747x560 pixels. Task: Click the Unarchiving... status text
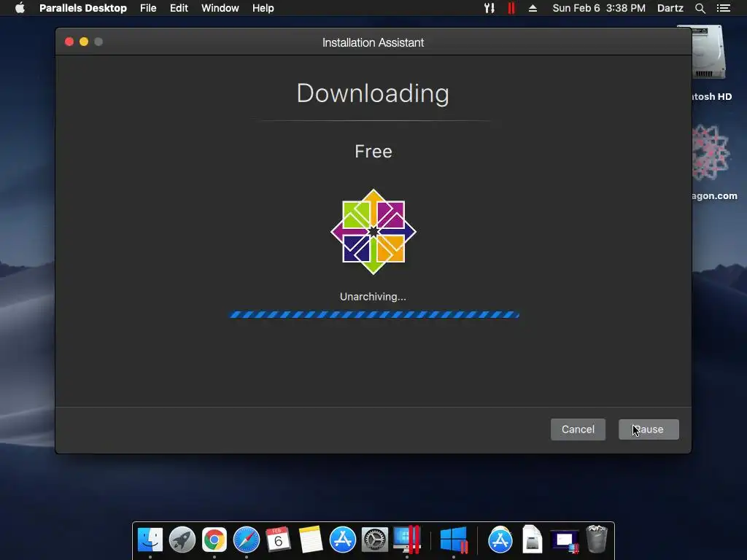coord(373,297)
